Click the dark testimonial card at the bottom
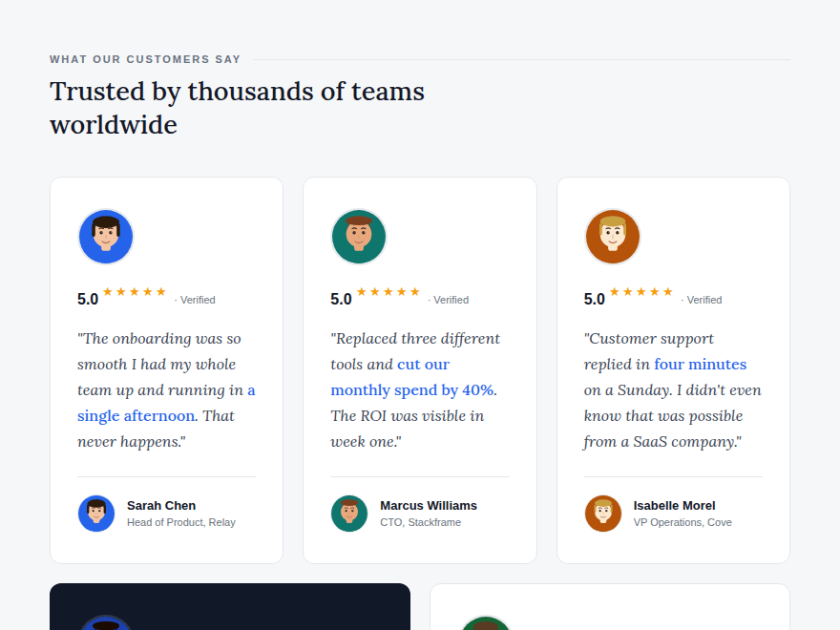The height and width of the screenshot is (630, 840). click(x=230, y=606)
